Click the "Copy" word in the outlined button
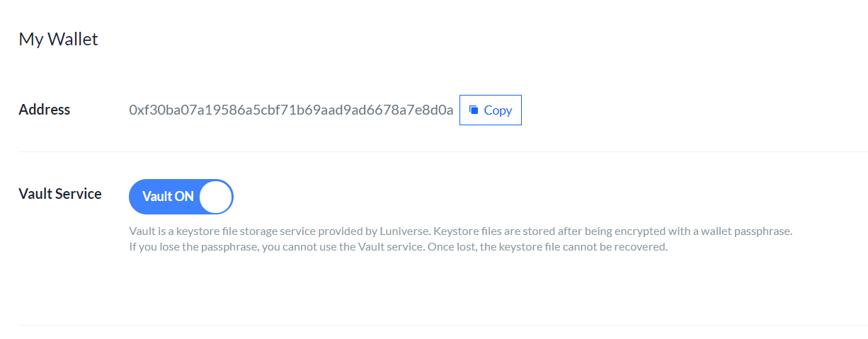The width and height of the screenshot is (868, 339). coord(498,110)
